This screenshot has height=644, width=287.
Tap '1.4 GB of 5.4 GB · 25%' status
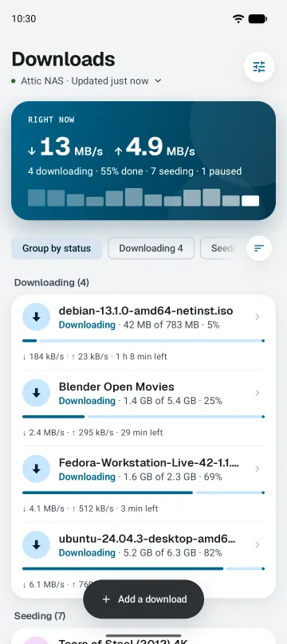tap(173, 401)
